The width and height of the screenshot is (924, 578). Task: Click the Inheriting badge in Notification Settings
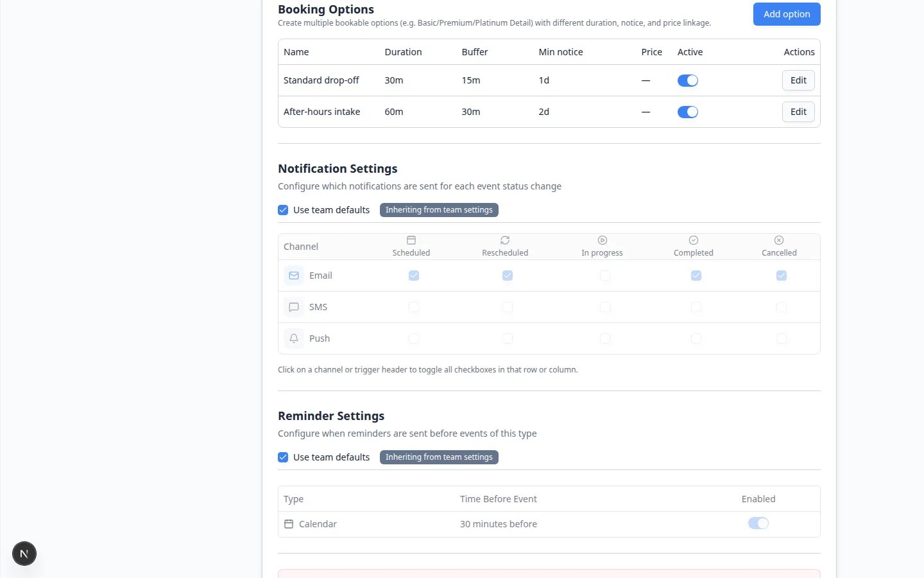point(439,210)
